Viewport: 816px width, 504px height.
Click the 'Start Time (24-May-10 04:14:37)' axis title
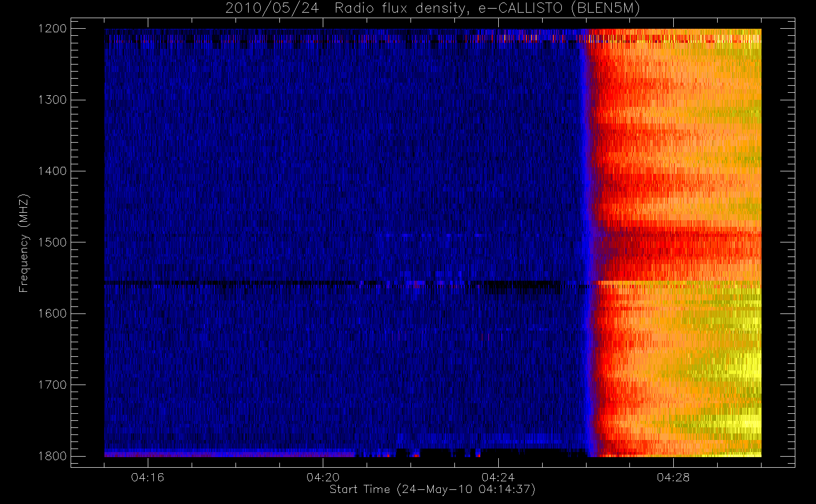point(432,489)
